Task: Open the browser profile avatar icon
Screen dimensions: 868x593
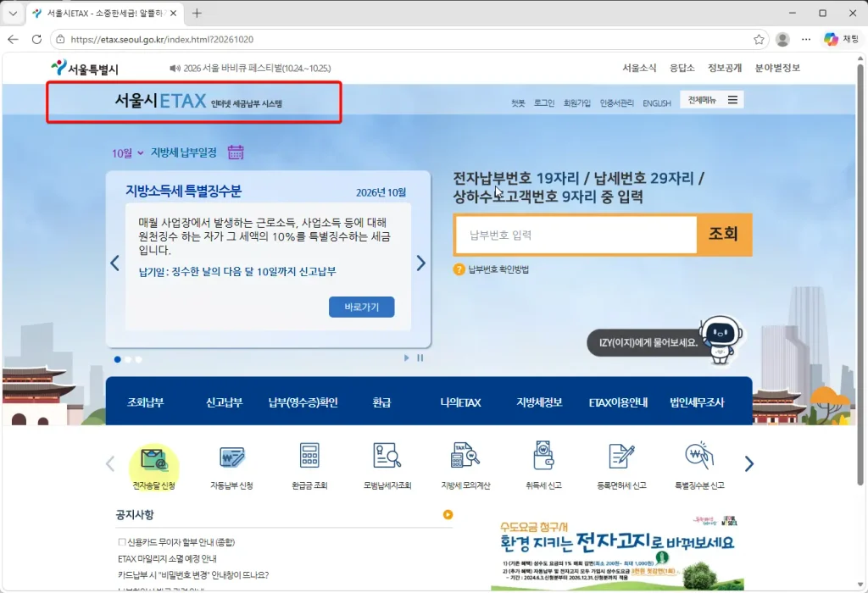Action: [782, 39]
